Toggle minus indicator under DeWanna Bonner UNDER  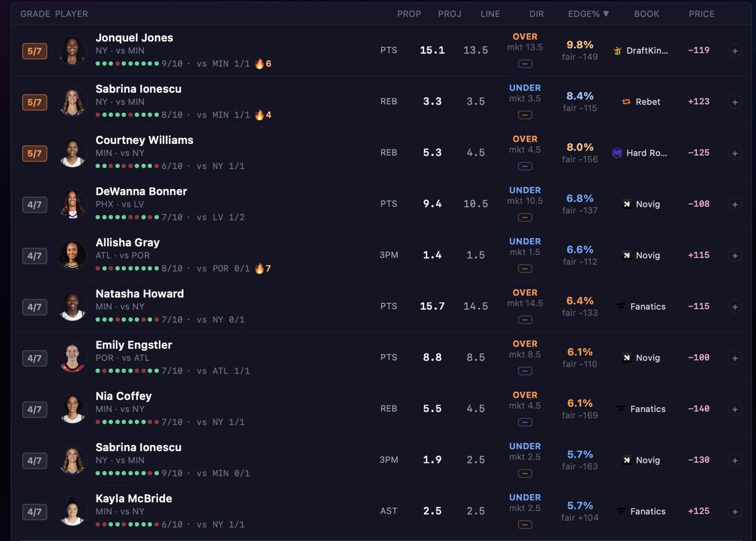coord(525,218)
